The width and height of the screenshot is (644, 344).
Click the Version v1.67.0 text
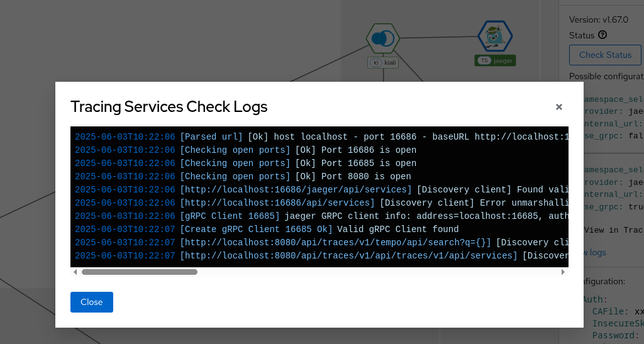599,19
